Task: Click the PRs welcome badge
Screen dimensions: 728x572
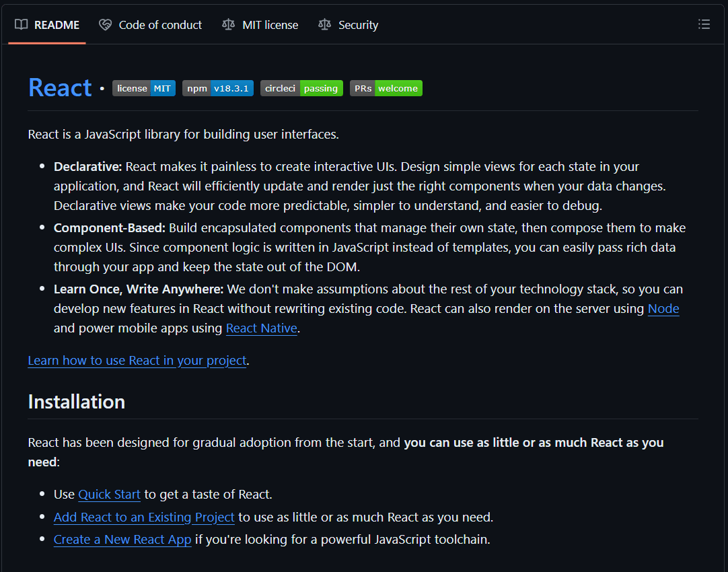Action: pyautogui.click(x=386, y=88)
